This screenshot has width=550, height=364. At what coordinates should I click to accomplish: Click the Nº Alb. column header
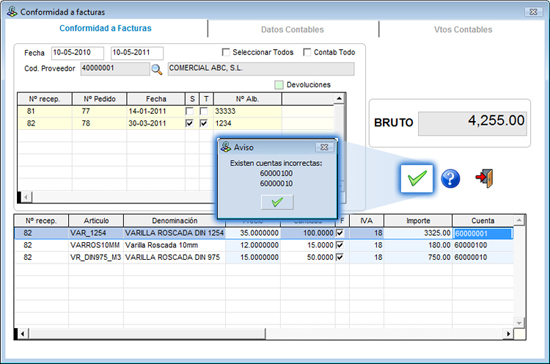point(247,99)
